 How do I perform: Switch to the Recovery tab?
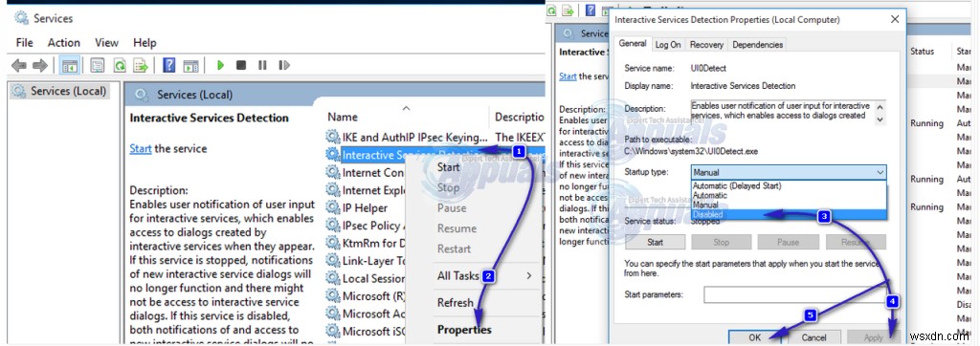coord(706,44)
